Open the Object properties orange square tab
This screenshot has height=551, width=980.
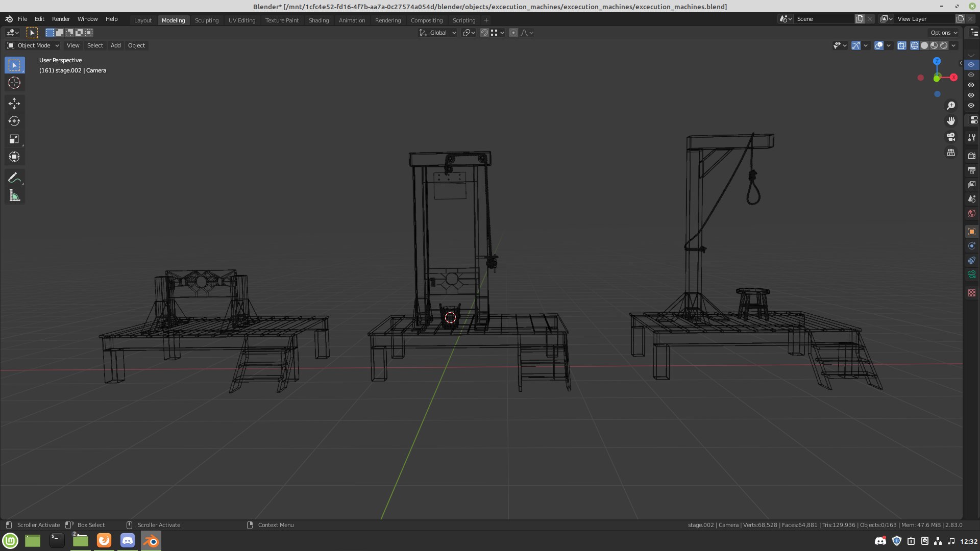click(x=972, y=232)
